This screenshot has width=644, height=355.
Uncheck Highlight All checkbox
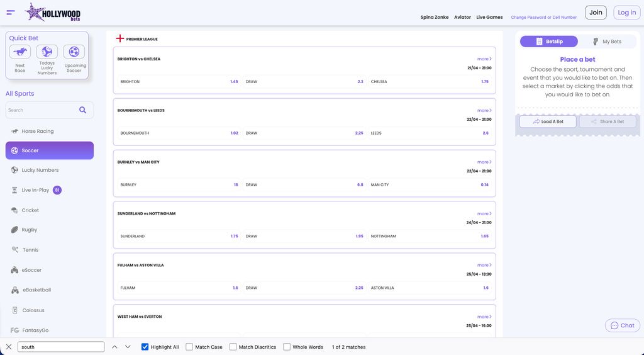145,347
